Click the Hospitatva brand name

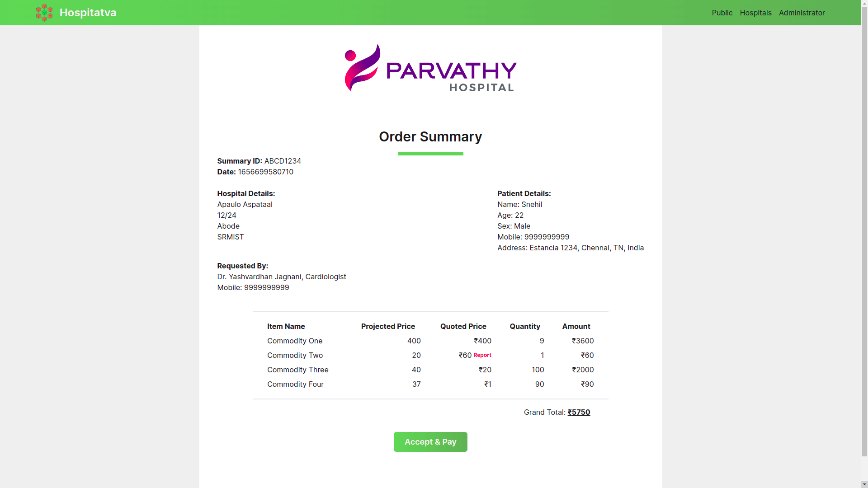click(88, 13)
